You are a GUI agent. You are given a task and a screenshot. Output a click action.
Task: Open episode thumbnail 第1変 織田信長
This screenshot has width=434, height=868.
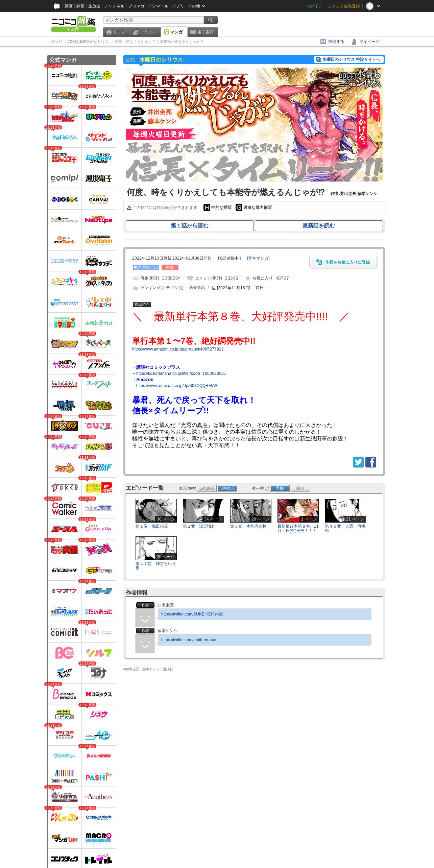click(156, 510)
